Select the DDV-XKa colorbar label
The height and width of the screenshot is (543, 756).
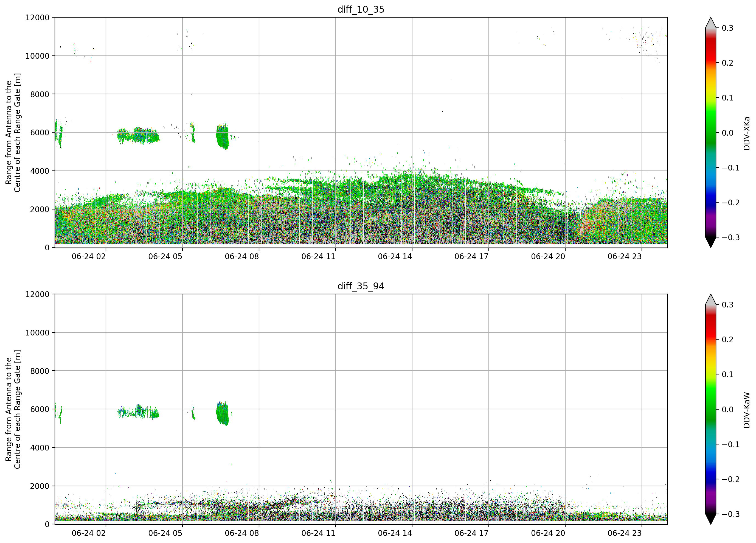(747, 133)
